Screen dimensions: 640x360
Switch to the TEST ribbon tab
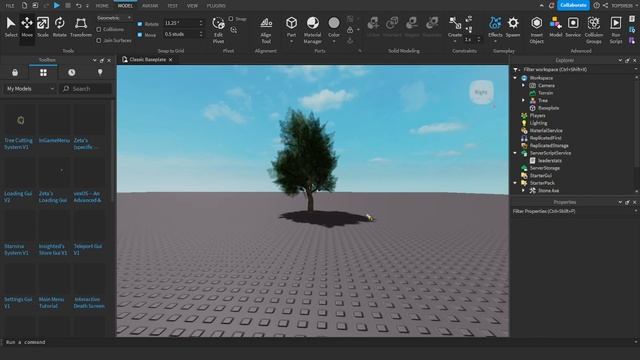point(173,6)
